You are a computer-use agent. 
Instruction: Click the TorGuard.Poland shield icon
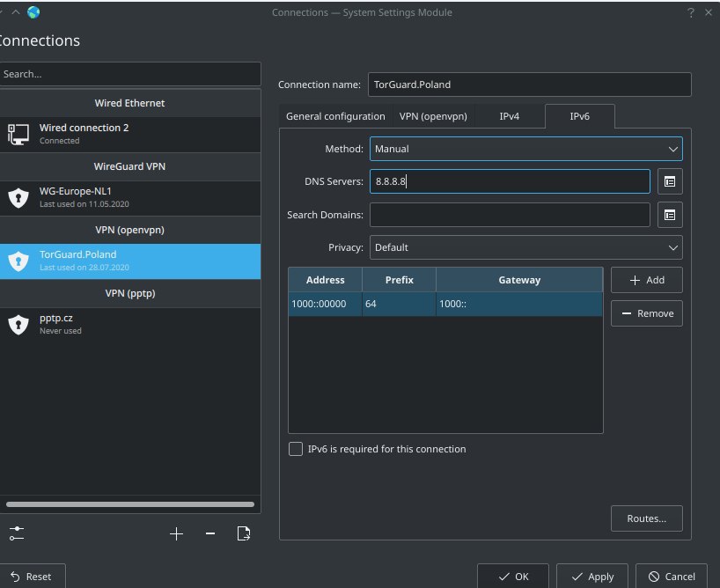(x=18, y=261)
